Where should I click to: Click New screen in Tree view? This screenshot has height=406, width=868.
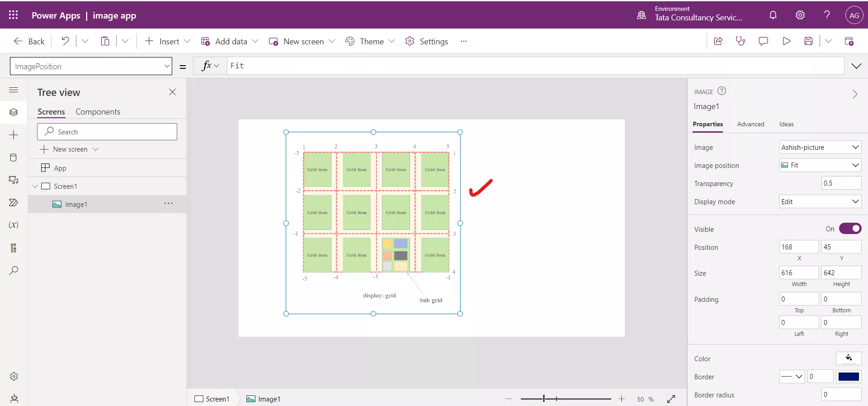69,149
